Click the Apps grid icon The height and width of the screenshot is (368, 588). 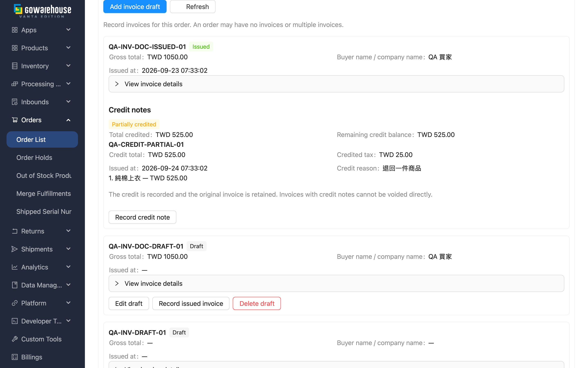[x=14, y=30]
